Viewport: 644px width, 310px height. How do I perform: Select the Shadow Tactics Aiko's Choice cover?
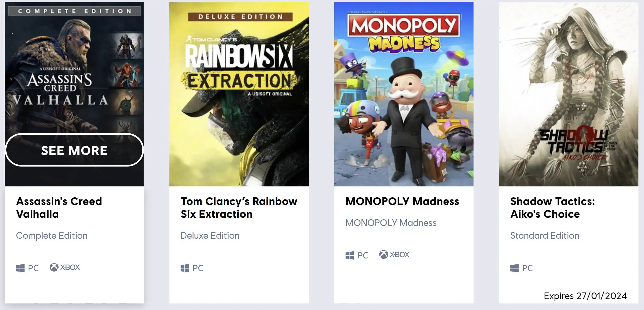(568, 94)
